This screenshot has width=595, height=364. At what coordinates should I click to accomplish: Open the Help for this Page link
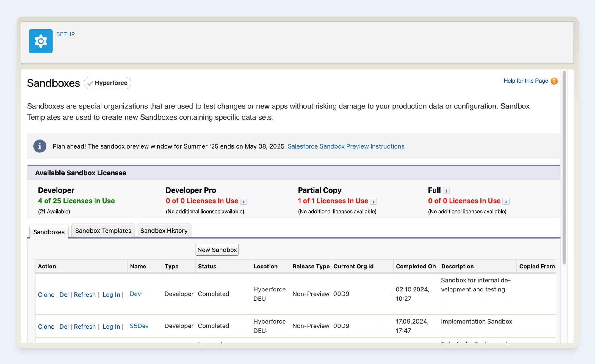point(525,81)
